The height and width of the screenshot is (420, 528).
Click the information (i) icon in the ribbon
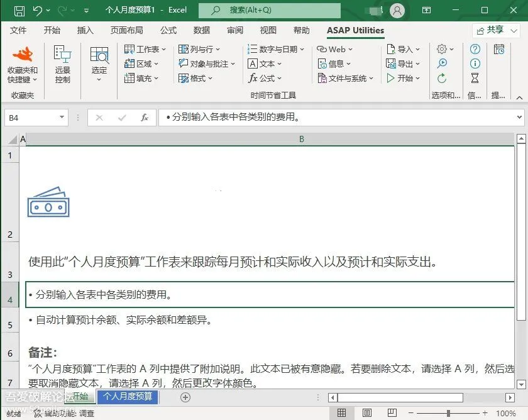pos(475,64)
